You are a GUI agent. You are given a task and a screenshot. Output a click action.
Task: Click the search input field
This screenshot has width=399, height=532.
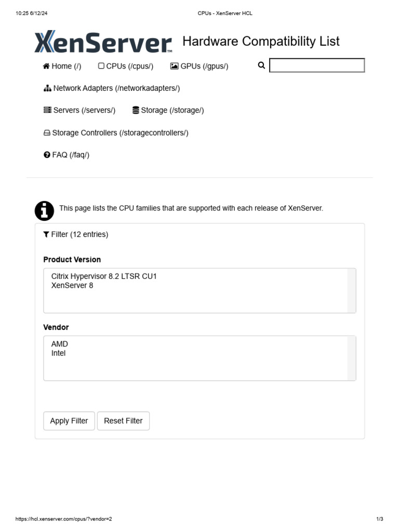coord(317,65)
